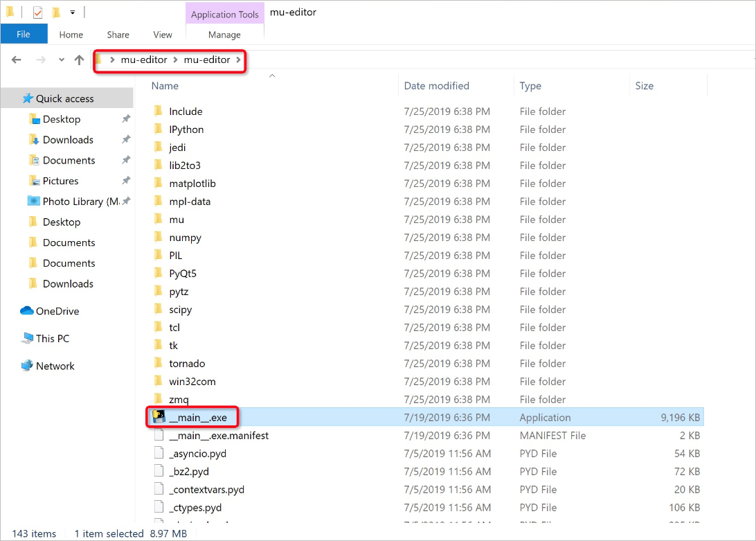
Task: Select the matplotlib folder in file list
Action: [192, 184]
